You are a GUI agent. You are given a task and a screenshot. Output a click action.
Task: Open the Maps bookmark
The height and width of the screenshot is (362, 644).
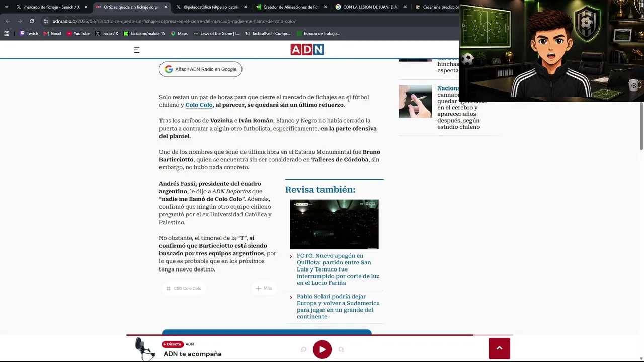(x=179, y=34)
